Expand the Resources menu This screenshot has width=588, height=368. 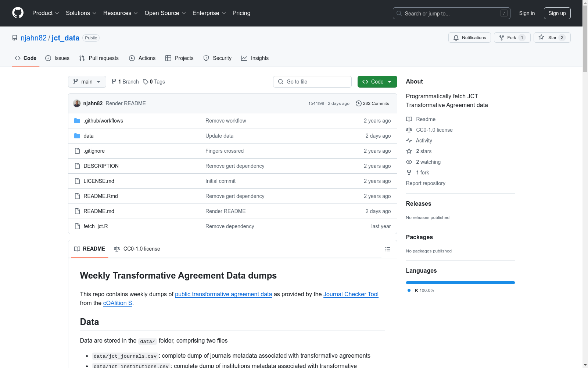[121, 13]
